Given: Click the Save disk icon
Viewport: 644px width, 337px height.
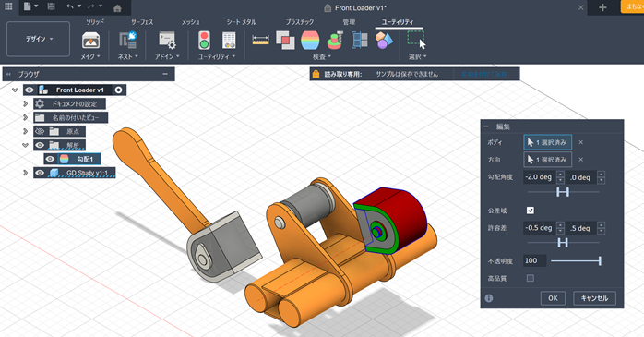Looking at the screenshot, I should (51, 6).
